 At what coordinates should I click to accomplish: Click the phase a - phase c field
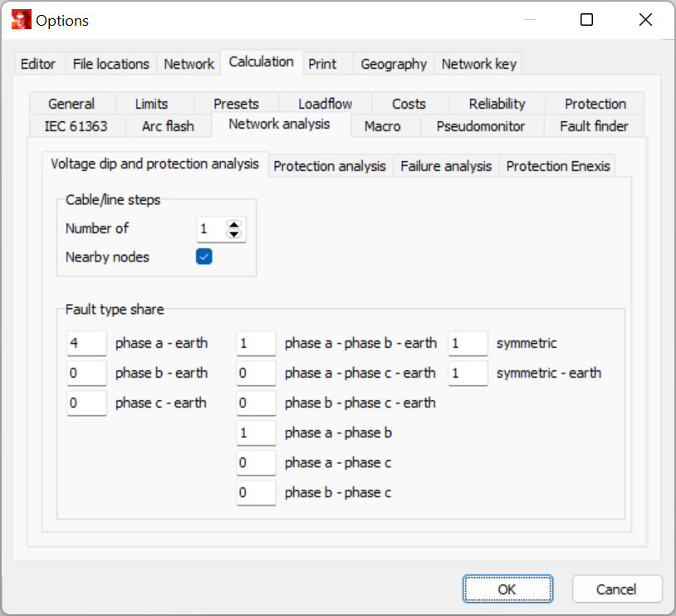tap(256, 462)
